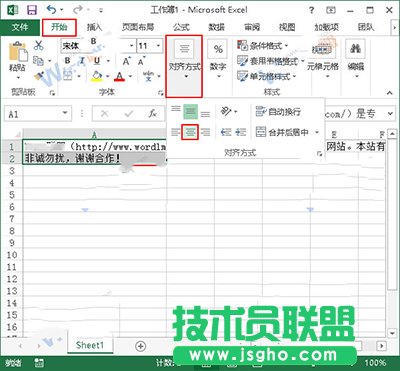
Task: Click 自动换行 wrap text button
Action: coord(278,111)
